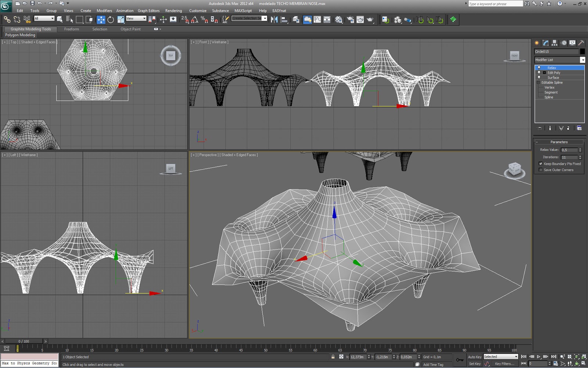This screenshot has width=588, height=368.
Task: Uncheck Keep Boundary Pts Fixed
Action: coord(540,163)
